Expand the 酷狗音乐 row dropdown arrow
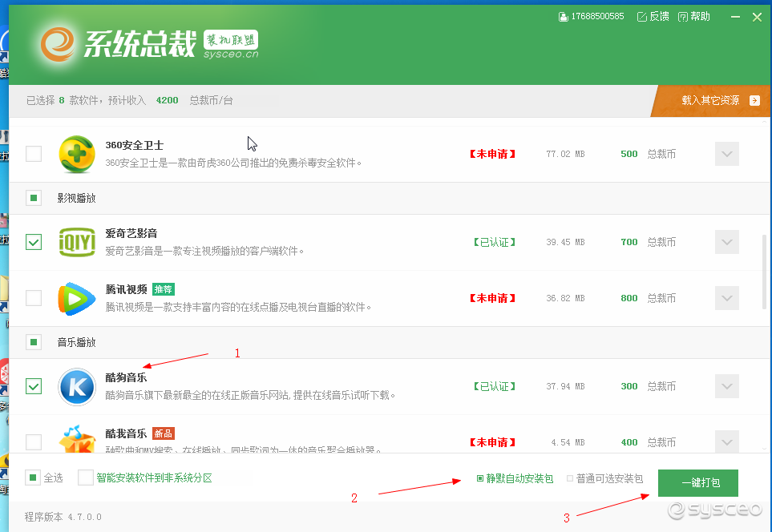772x532 pixels. 726,386
